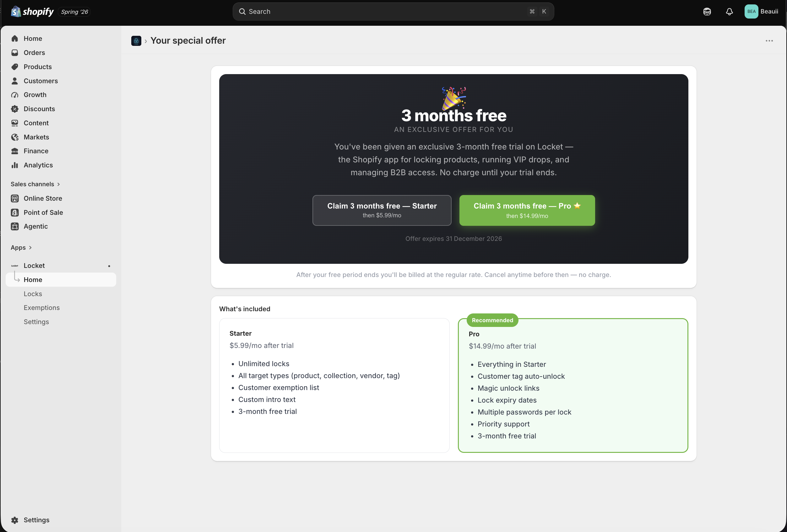Click the Recommended badge on Pro card

point(492,320)
